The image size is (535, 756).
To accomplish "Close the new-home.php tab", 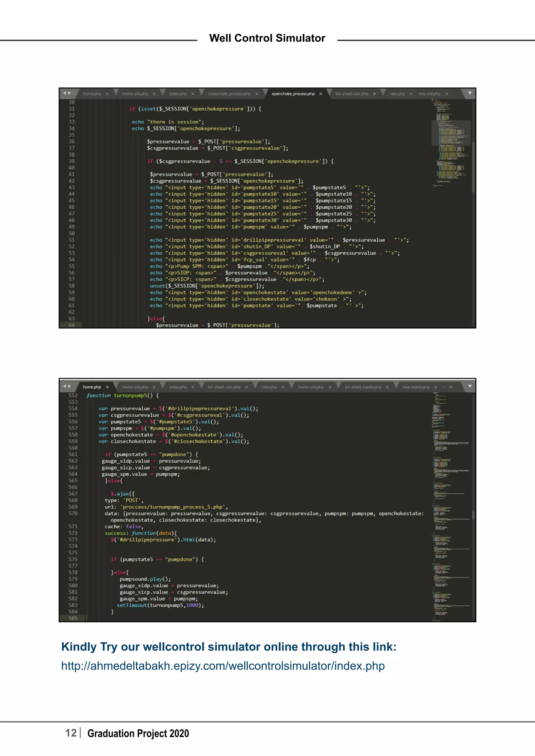I will coord(435,387).
